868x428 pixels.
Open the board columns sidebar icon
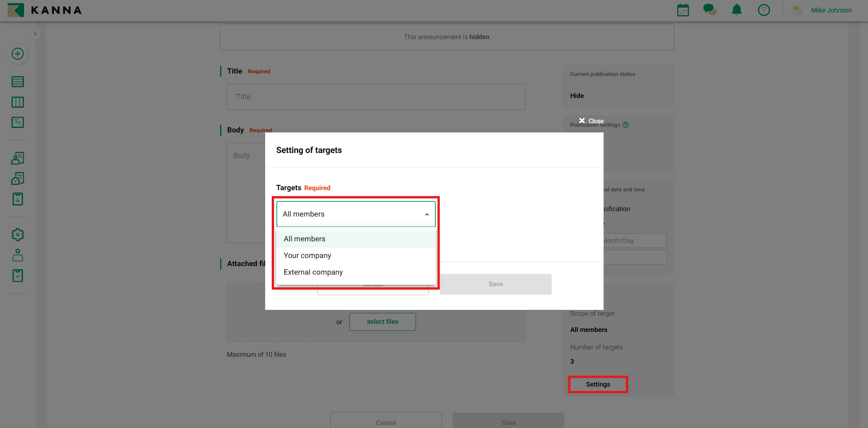17,102
